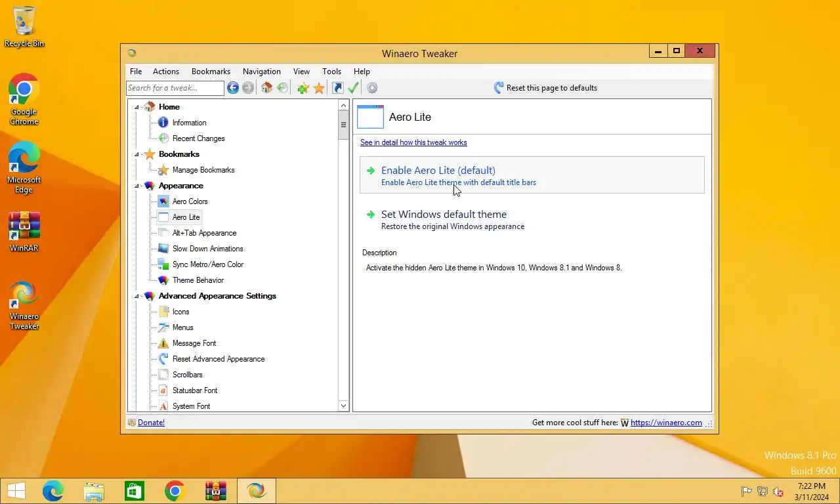
Task: Open the Navigation menu
Action: point(262,72)
